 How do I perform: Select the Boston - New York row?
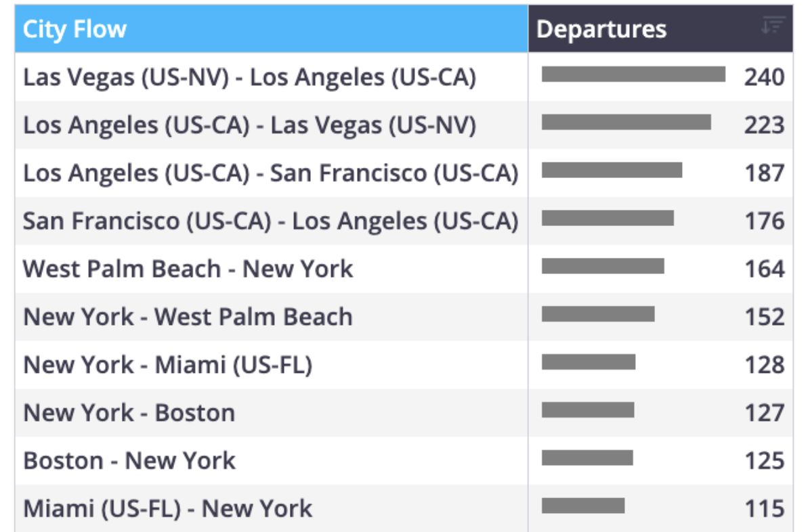404,461
